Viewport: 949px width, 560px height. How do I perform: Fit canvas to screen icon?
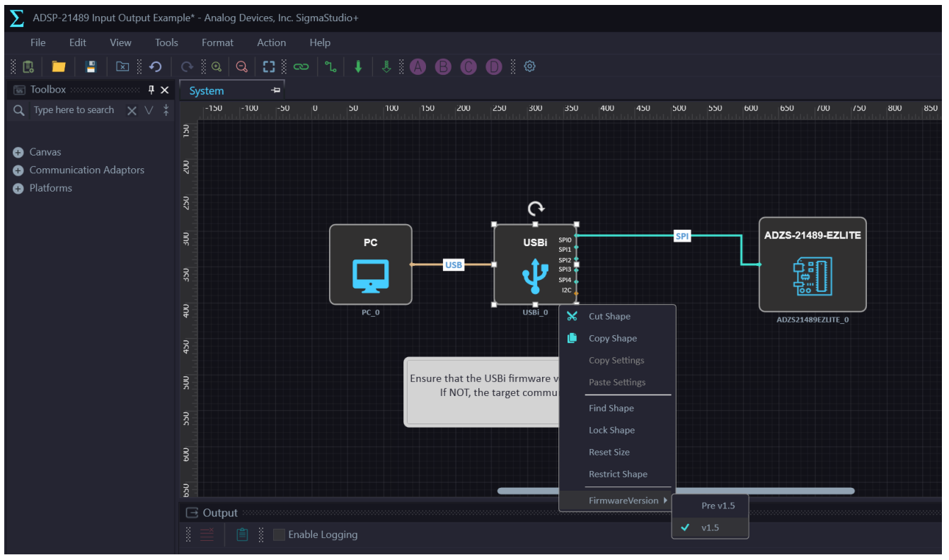tap(269, 66)
